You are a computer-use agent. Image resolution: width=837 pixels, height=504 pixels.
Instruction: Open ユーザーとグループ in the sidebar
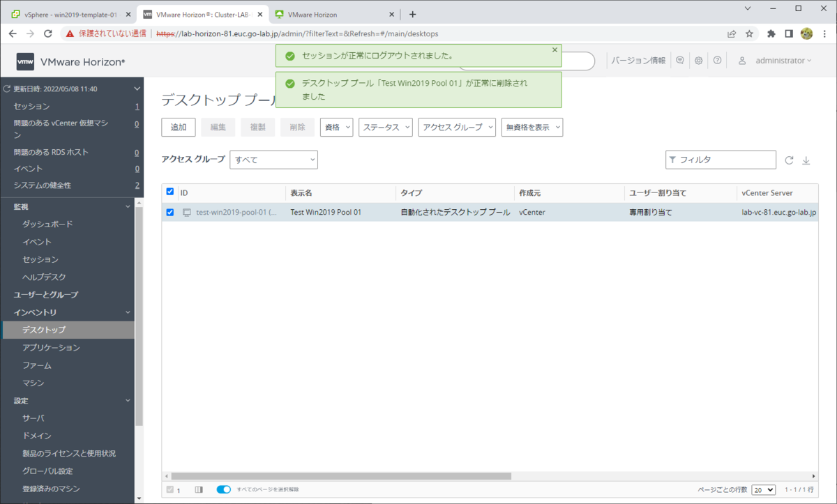pos(46,294)
